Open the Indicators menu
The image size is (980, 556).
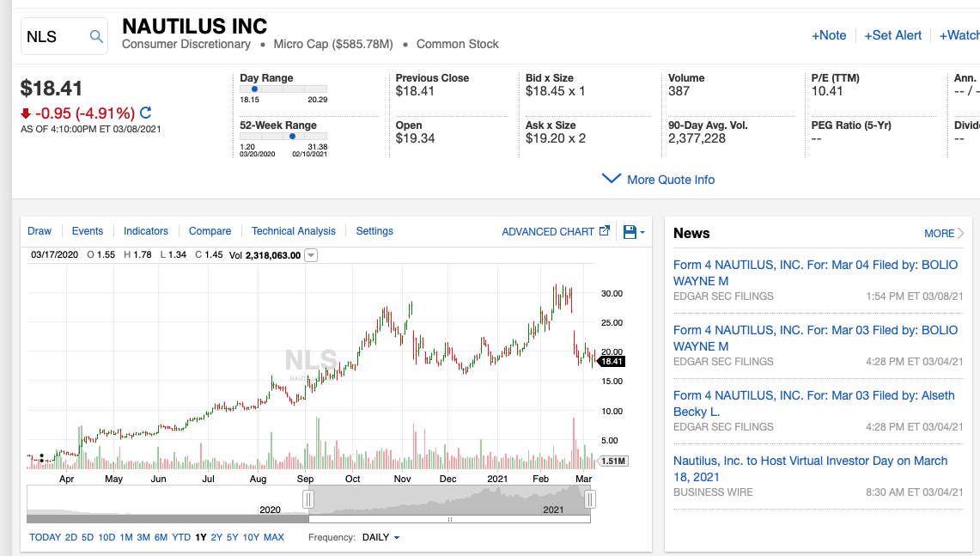point(146,231)
